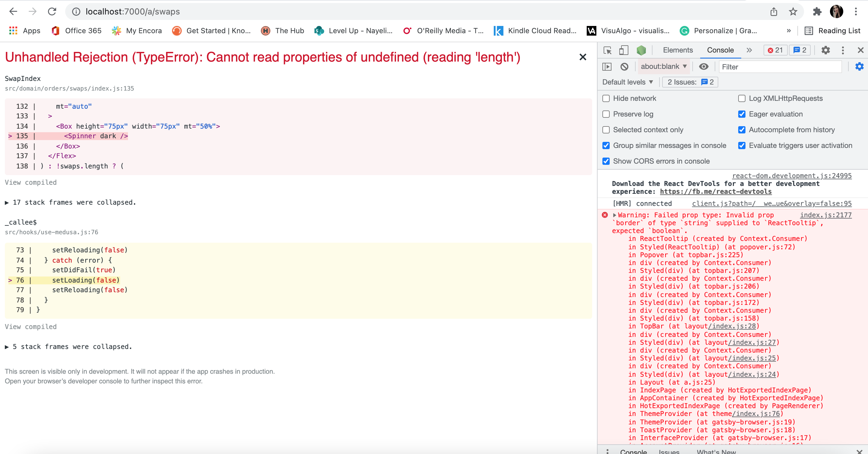This screenshot has width=868, height=454.
Task: Open the fb.me/react-devtools link
Action: pyautogui.click(x=716, y=191)
